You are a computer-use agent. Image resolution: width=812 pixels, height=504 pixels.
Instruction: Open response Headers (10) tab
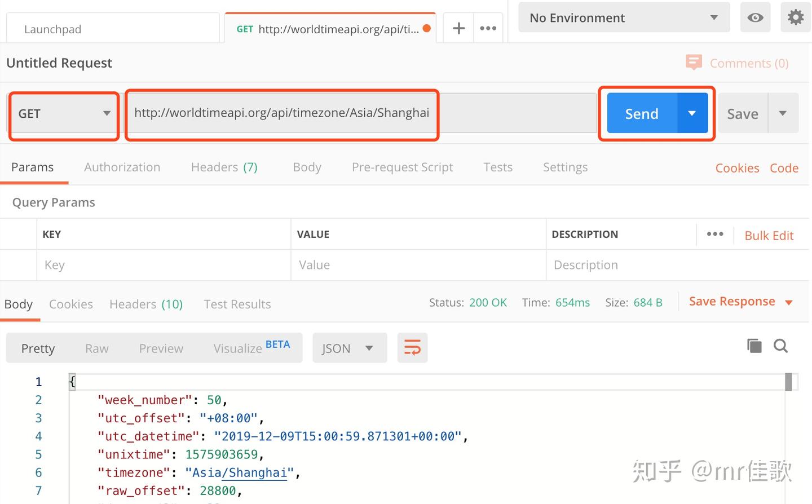(146, 304)
